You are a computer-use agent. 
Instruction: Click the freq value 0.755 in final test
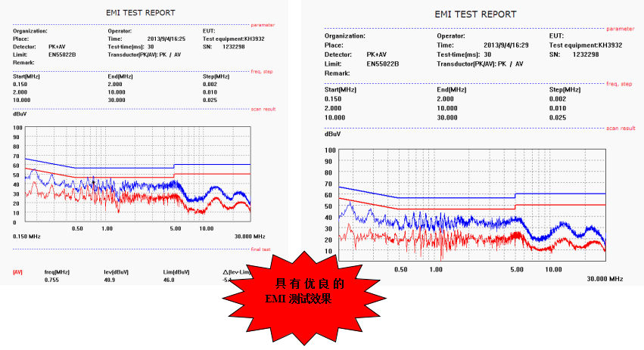(x=51, y=280)
